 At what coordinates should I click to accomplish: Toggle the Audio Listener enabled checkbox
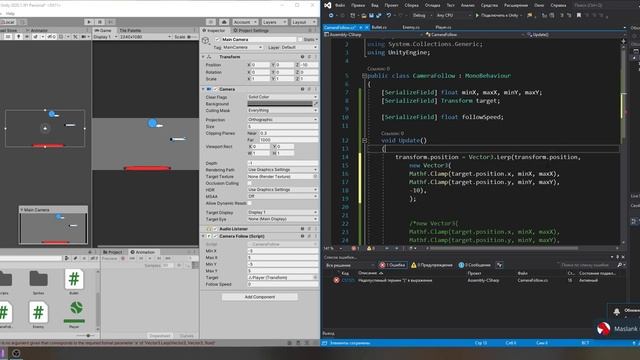[216, 229]
